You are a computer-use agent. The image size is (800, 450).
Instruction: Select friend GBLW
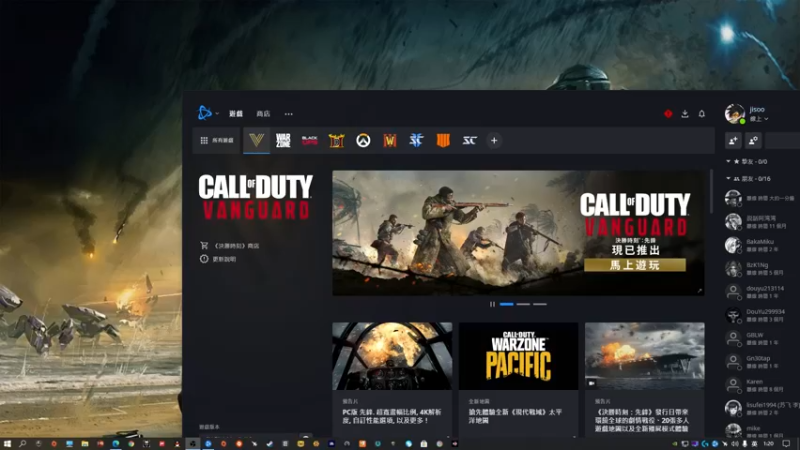(760, 338)
